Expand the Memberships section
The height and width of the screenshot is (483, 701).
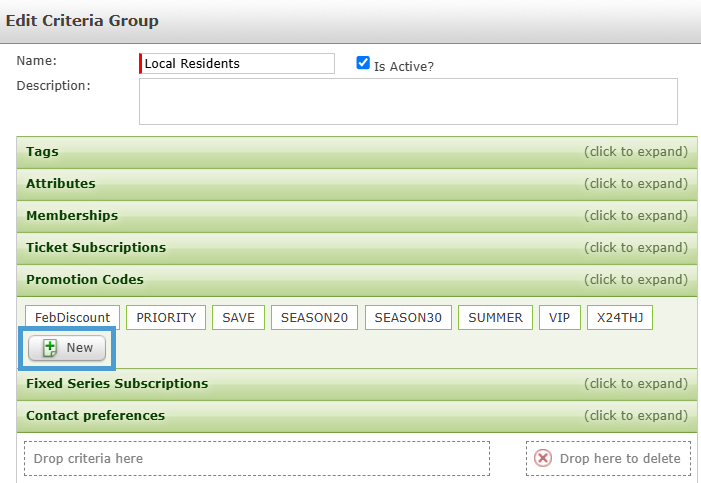[357, 216]
